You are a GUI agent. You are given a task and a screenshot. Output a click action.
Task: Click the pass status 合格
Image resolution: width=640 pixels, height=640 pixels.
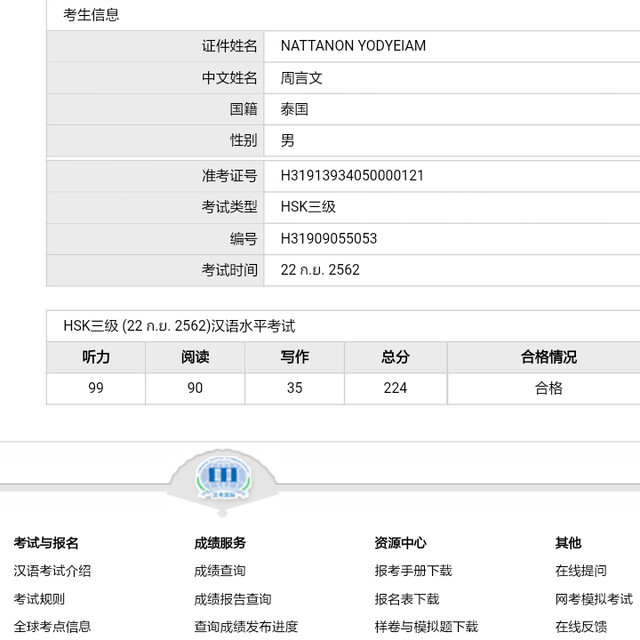tap(549, 388)
